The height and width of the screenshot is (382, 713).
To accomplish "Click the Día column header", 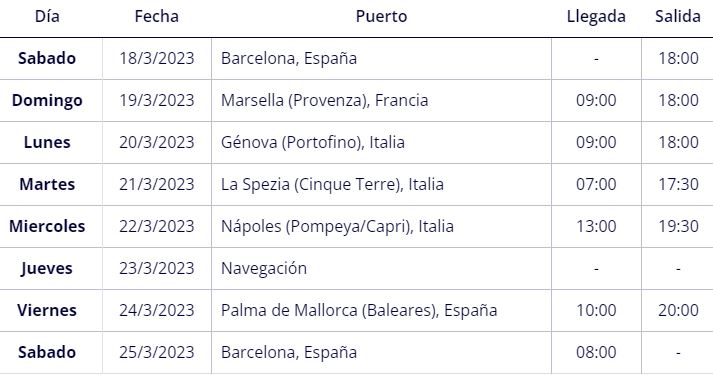I will (x=47, y=16).
